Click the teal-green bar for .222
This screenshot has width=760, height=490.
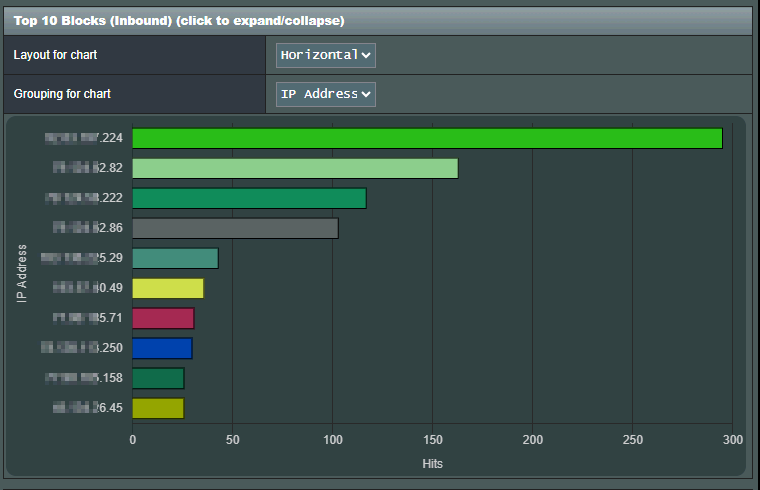coord(249,199)
